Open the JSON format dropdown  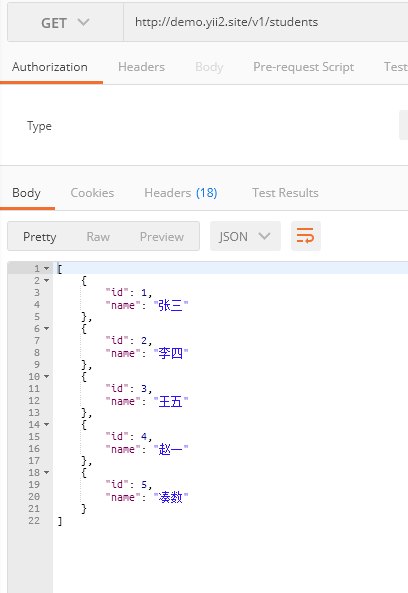[x=245, y=236]
